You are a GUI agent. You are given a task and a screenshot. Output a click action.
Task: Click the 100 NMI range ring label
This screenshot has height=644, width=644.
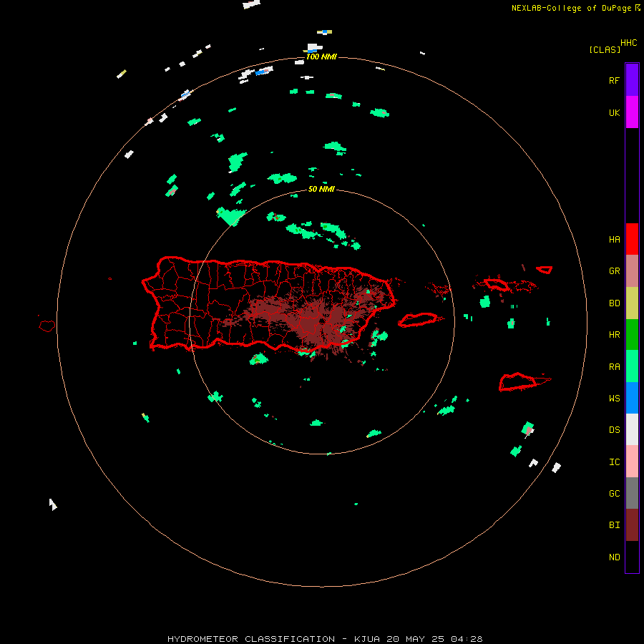[321, 57]
